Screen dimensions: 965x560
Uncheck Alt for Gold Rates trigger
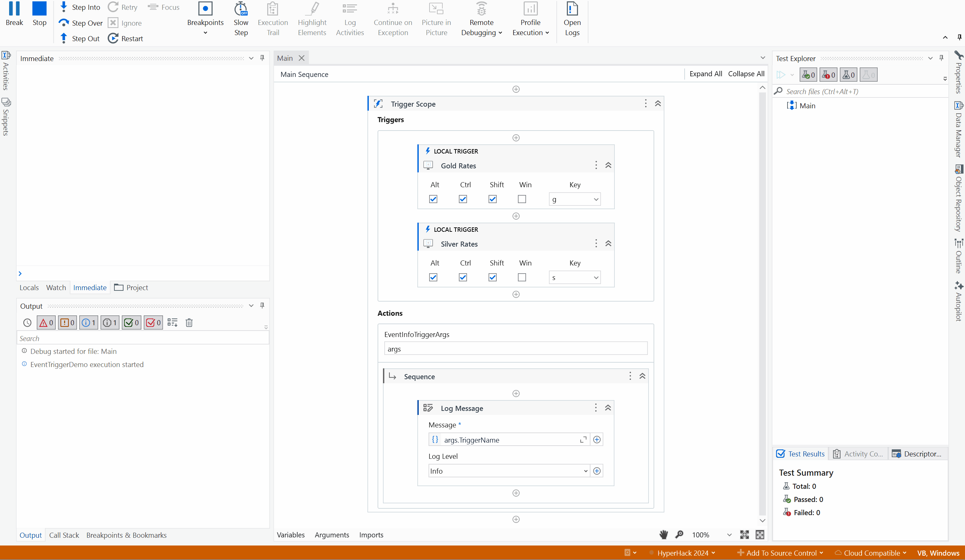pyautogui.click(x=433, y=199)
